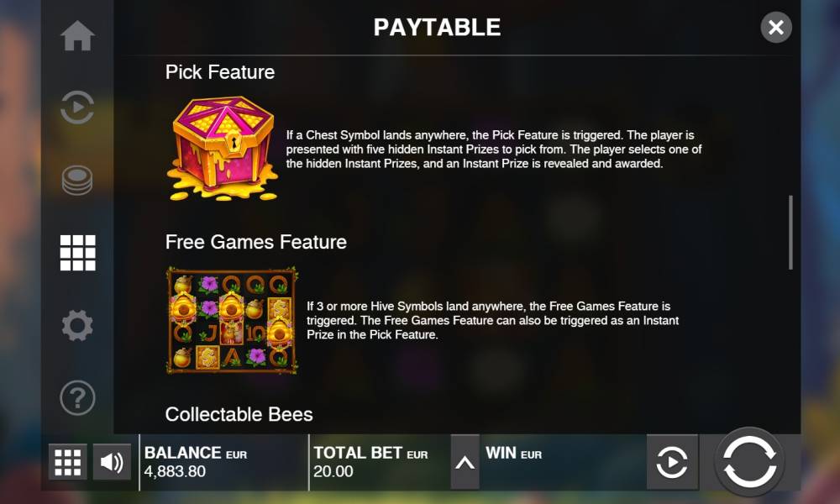Screen dimensions: 840x504
Task: Click the paytable vertical scrollbar
Action: click(790, 233)
